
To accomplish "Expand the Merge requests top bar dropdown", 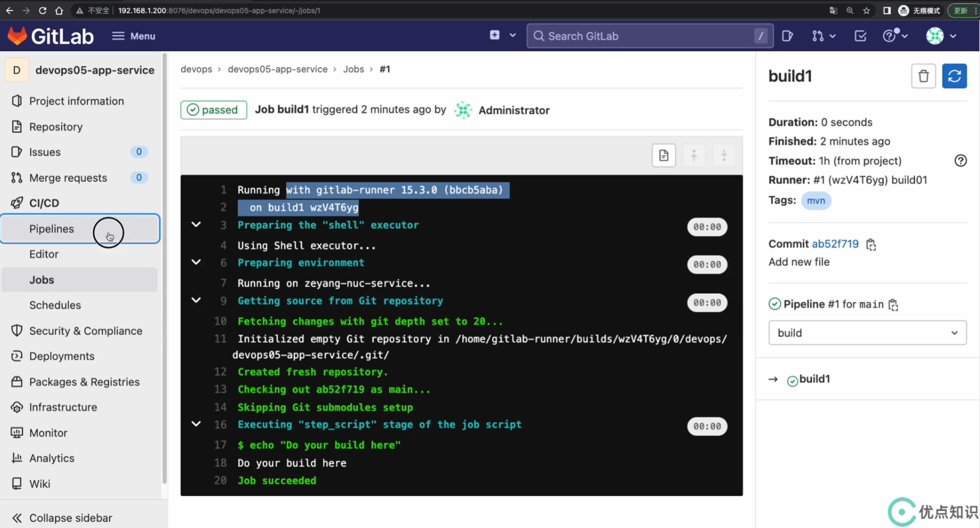I will [833, 36].
